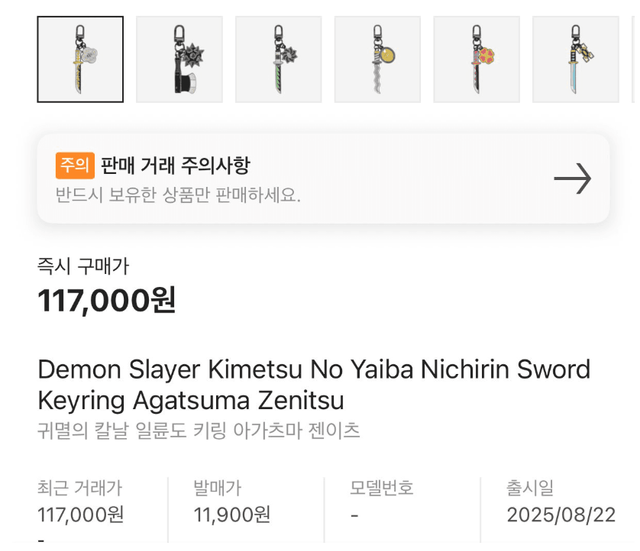Click the Korean subtitle 귀멸의 칼날 일륜도 키링

199,431
